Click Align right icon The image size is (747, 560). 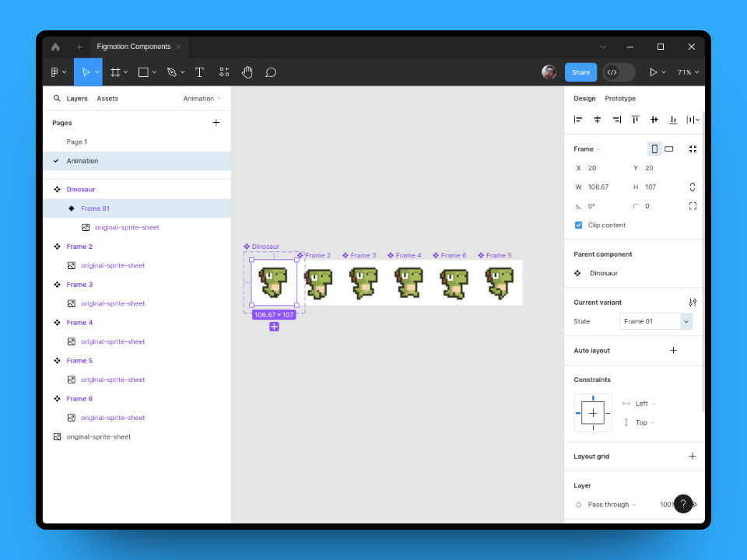(616, 120)
